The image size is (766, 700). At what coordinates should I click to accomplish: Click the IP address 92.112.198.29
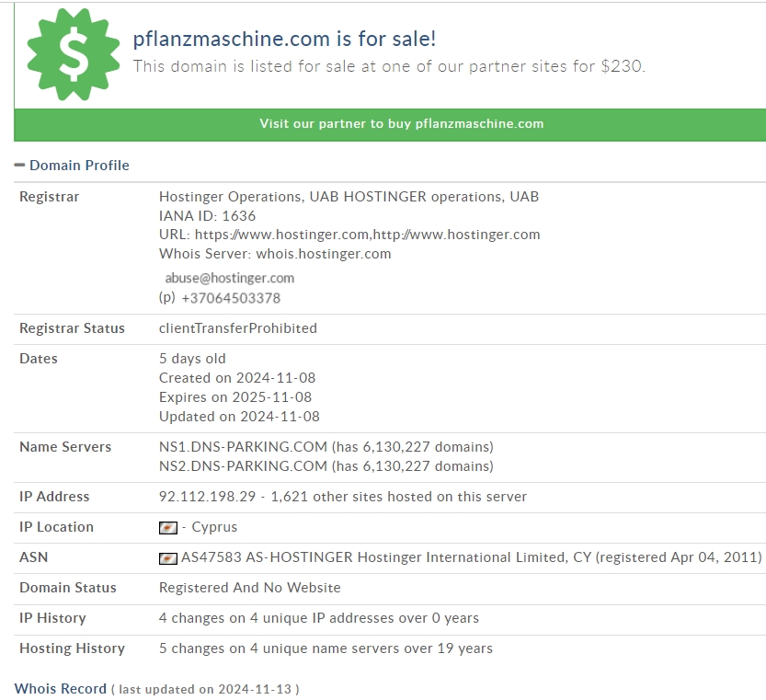click(207, 497)
